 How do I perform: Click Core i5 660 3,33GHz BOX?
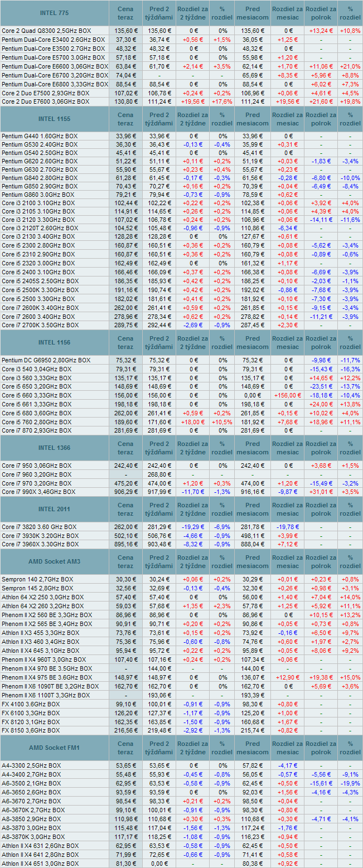click(x=37, y=395)
